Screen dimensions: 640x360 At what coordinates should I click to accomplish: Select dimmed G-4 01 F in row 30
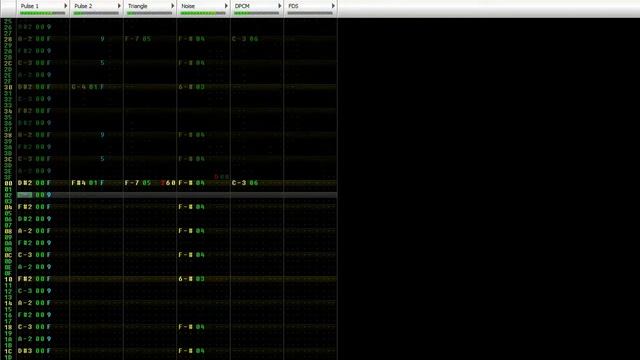point(88,87)
